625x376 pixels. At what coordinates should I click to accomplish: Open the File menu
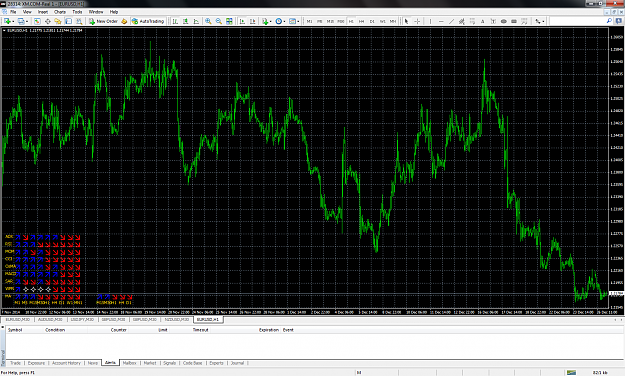point(13,12)
